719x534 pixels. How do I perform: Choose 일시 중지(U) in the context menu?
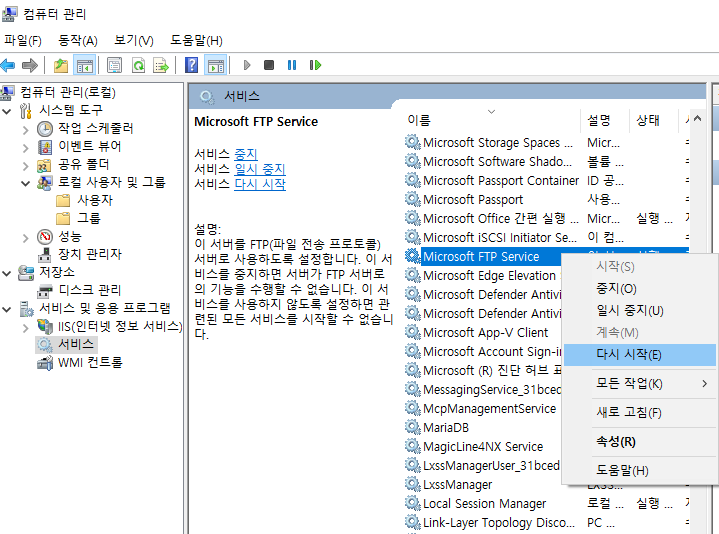click(640, 310)
